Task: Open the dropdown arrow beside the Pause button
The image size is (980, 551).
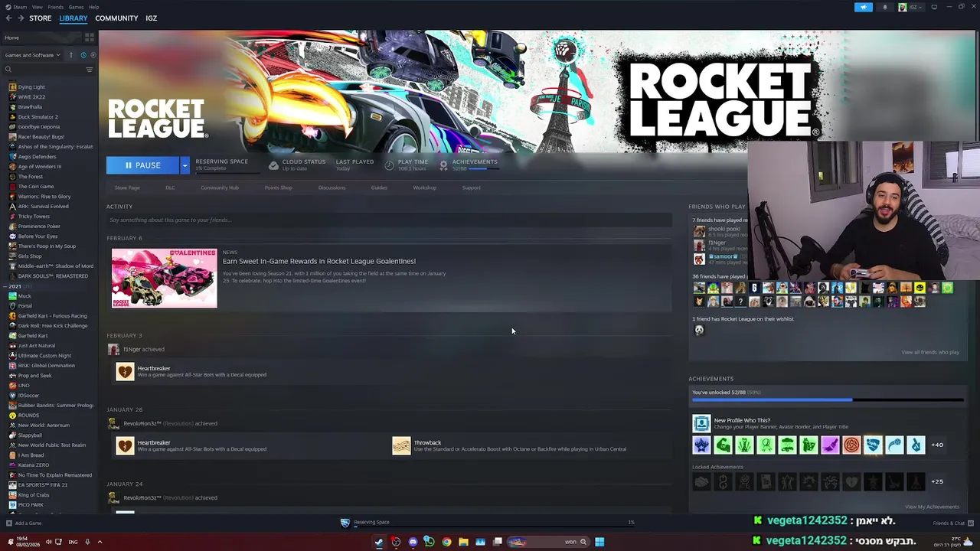Action: click(x=185, y=165)
